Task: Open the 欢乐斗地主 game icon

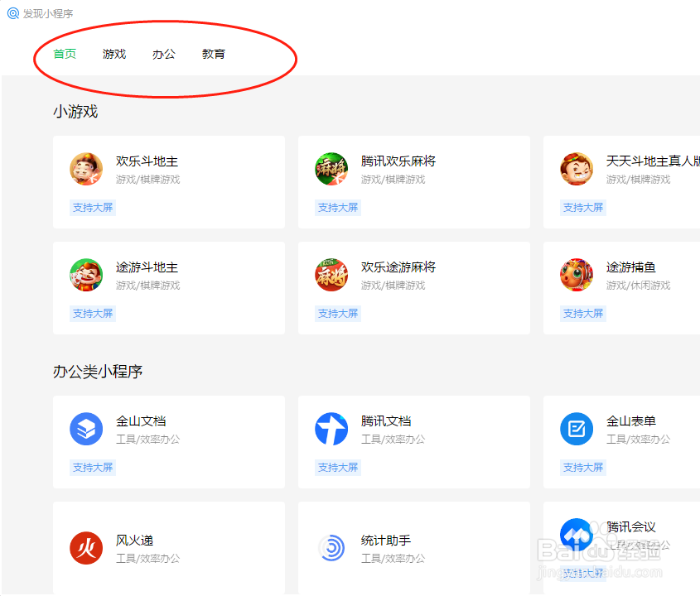Action: (86, 169)
